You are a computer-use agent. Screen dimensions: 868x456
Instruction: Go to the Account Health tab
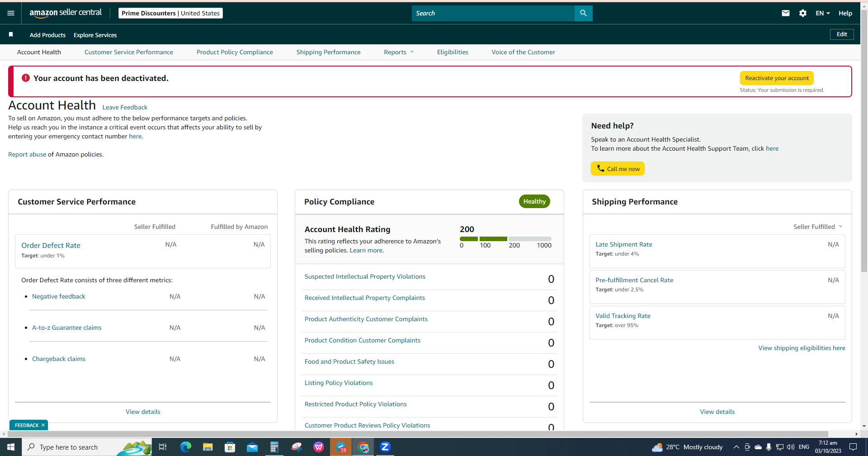coord(39,52)
